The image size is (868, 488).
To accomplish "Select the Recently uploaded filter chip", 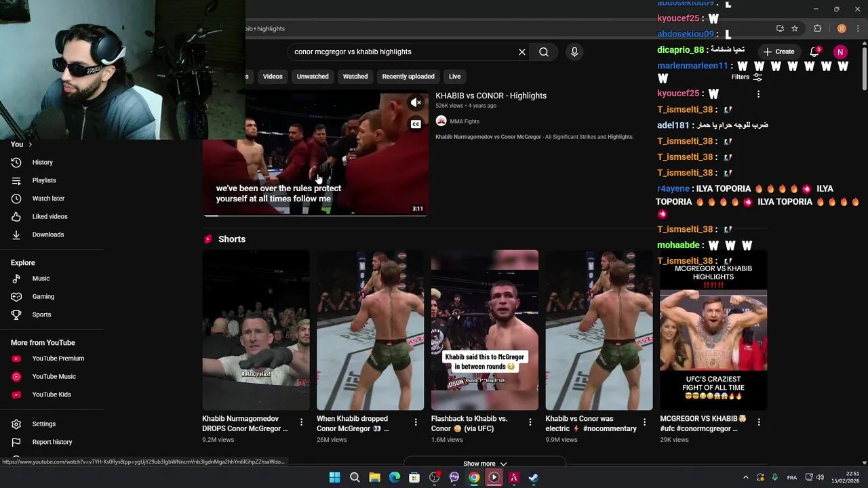I will click(x=408, y=77).
